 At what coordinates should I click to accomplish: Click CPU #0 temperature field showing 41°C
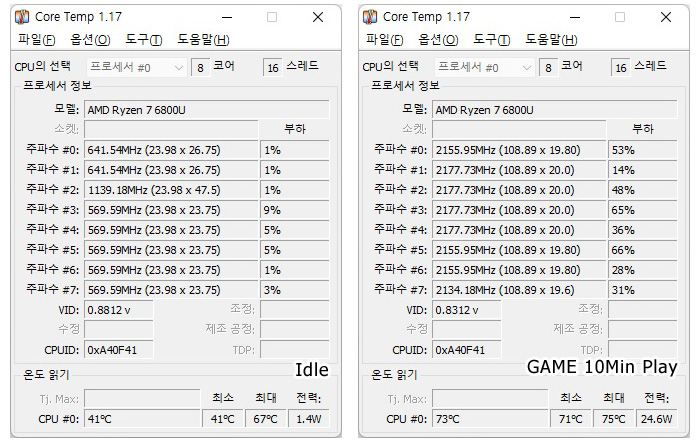tap(142, 419)
